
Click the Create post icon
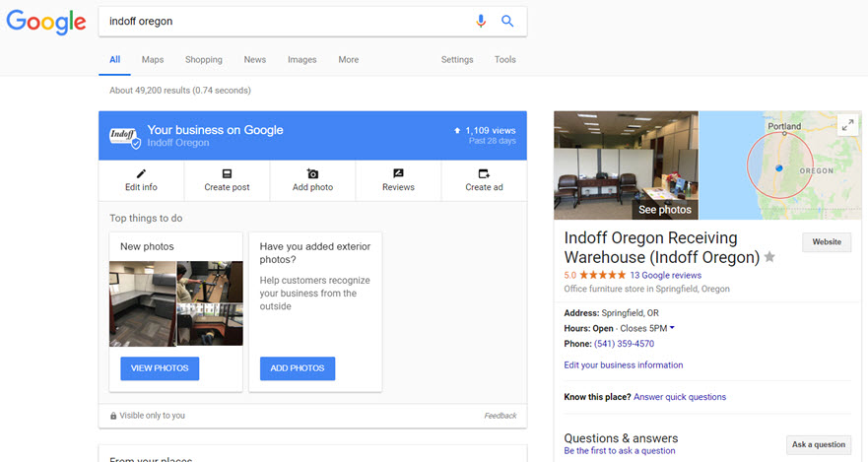coord(227,173)
